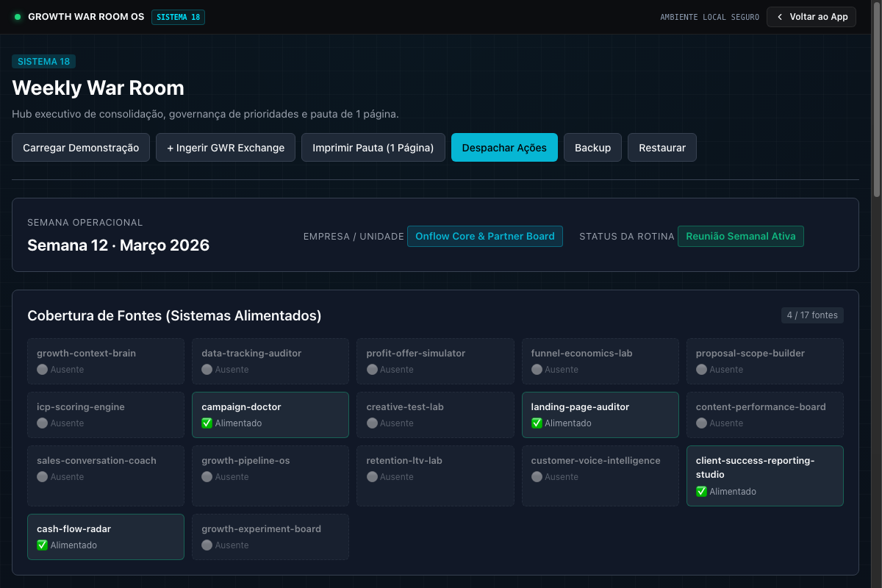Click the green checkmark icon on campaign-doctor card

(x=207, y=423)
